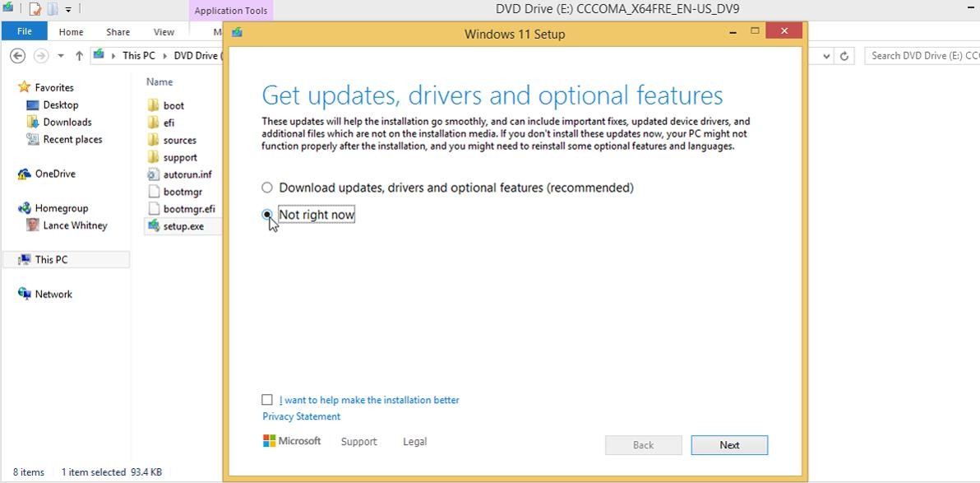Click the Next button in Setup
This screenshot has width=980, height=483.
click(729, 445)
